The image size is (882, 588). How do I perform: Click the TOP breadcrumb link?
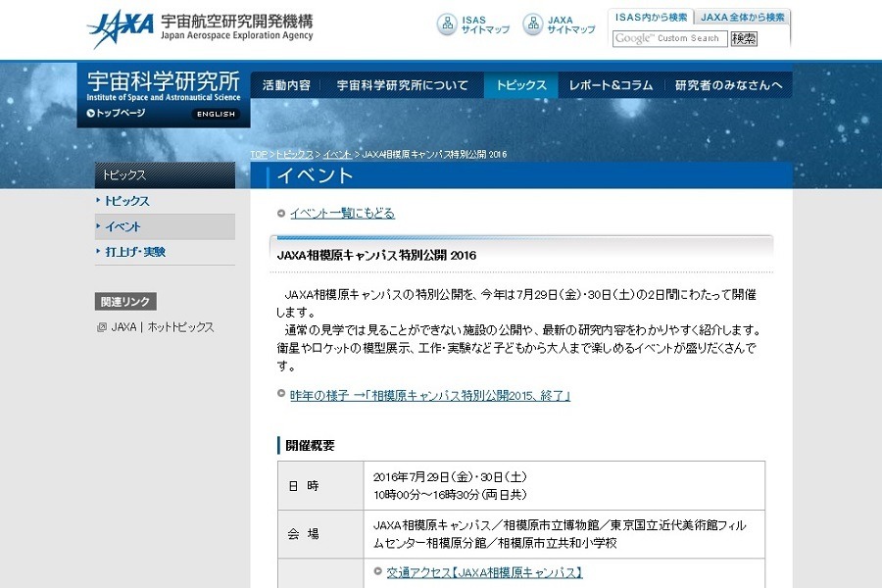[259, 154]
